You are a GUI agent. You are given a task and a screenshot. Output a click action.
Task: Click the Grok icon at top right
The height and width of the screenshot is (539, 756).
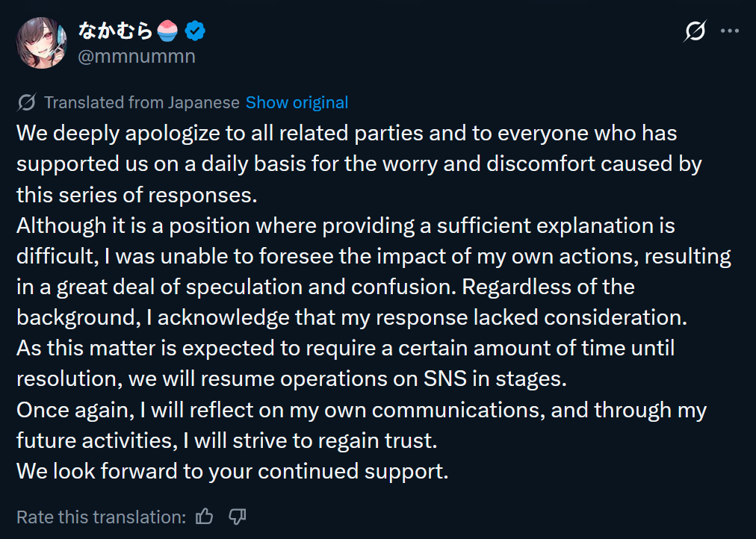click(695, 31)
